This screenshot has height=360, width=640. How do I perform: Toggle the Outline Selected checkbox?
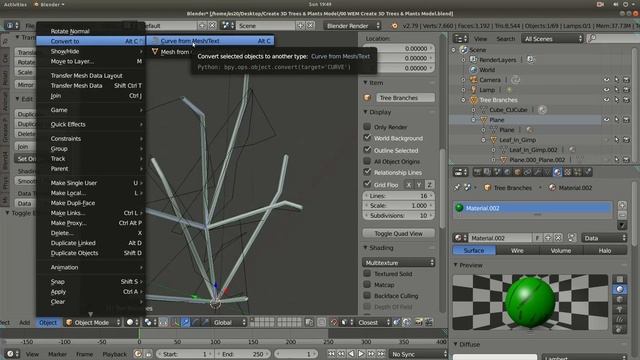[367, 150]
